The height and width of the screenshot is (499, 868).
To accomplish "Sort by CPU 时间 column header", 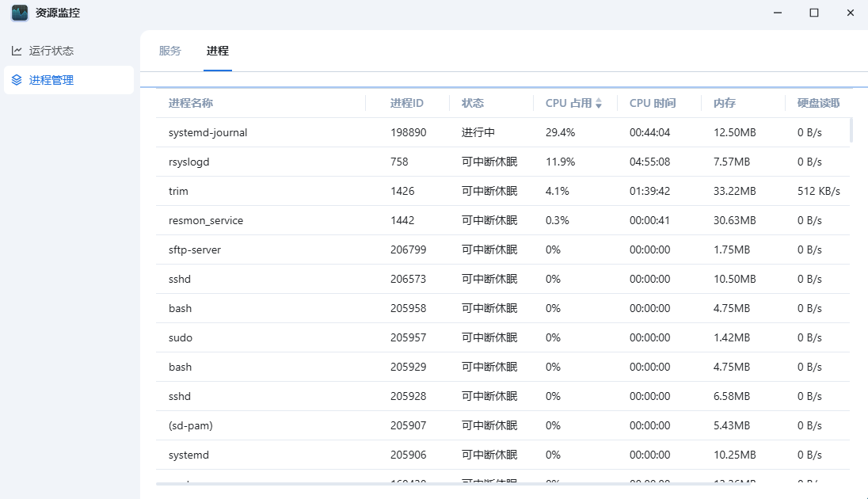I will click(653, 103).
